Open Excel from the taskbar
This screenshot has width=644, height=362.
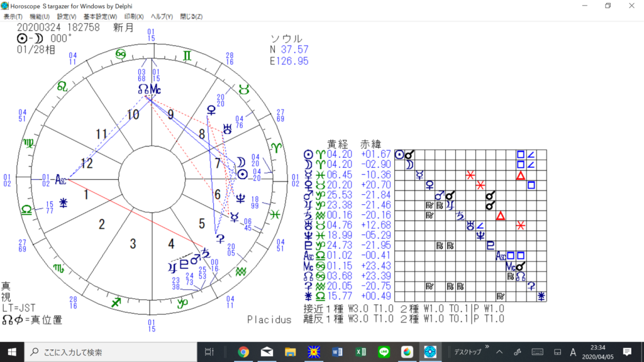(x=360, y=352)
